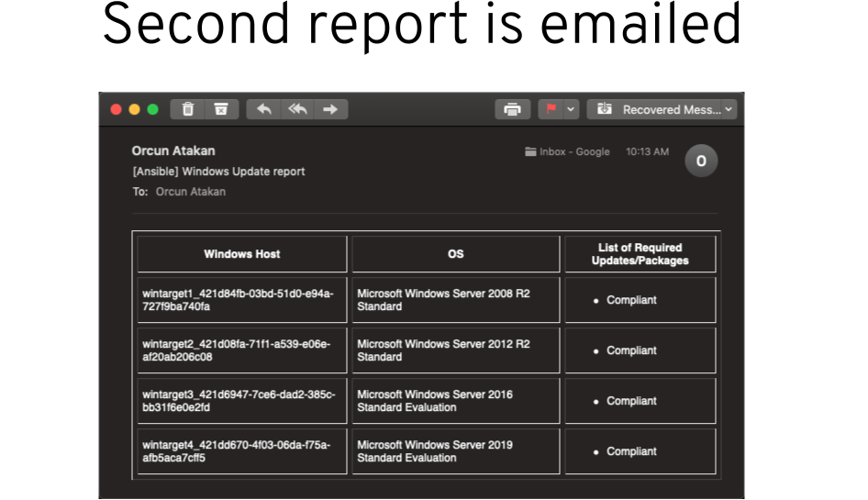The image size is (868, 500).
Task: Click the move-to mailbox icon
Action: click(x=605, y=108)
